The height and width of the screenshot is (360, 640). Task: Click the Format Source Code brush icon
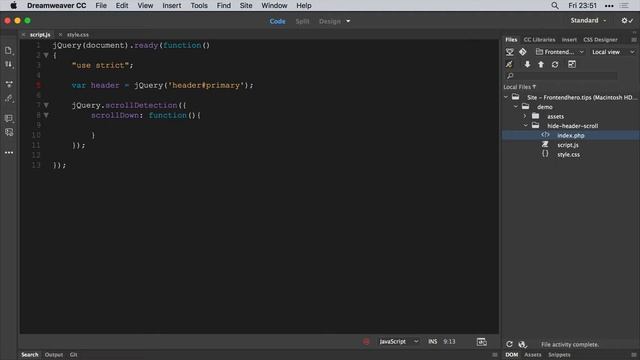click(9, 98)
